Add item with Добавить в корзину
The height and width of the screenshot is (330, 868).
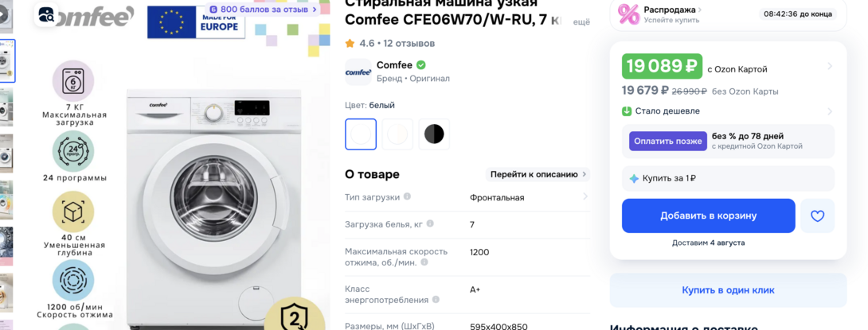(708, 215)
